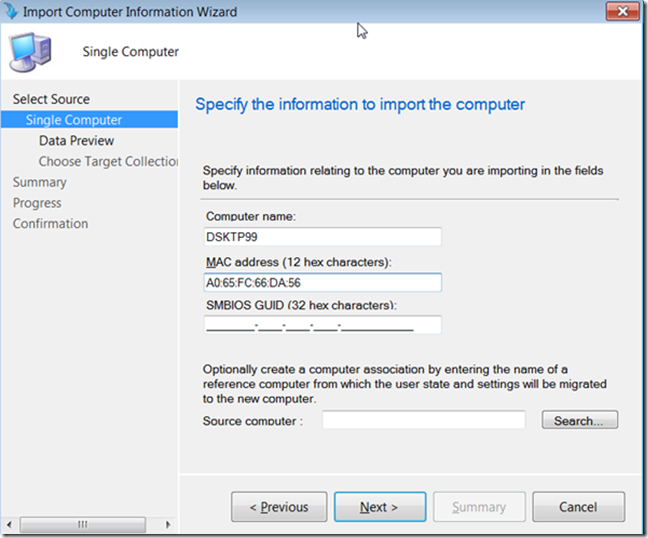648x538 pixels.
Task: Open the Choose Target Collection step
Action: (108, 161)
